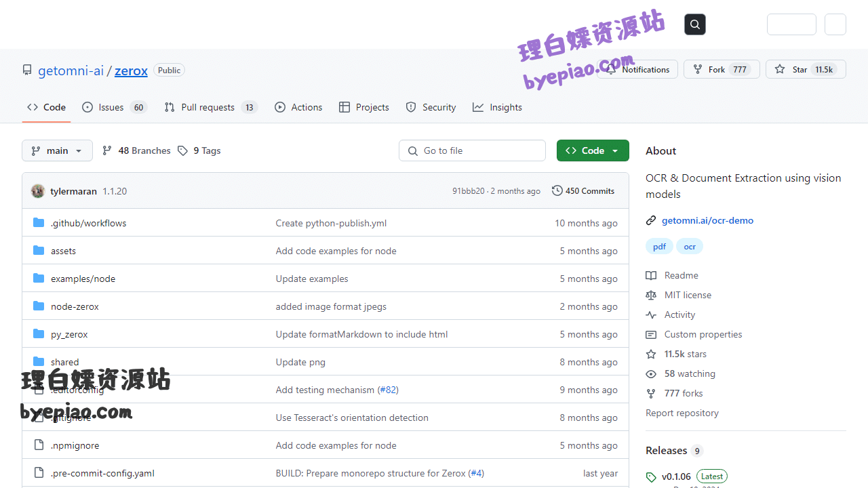The width and height of the screenshot is (868, 488).
Task: Select the pdf topic tag
Action: [659, 247]
